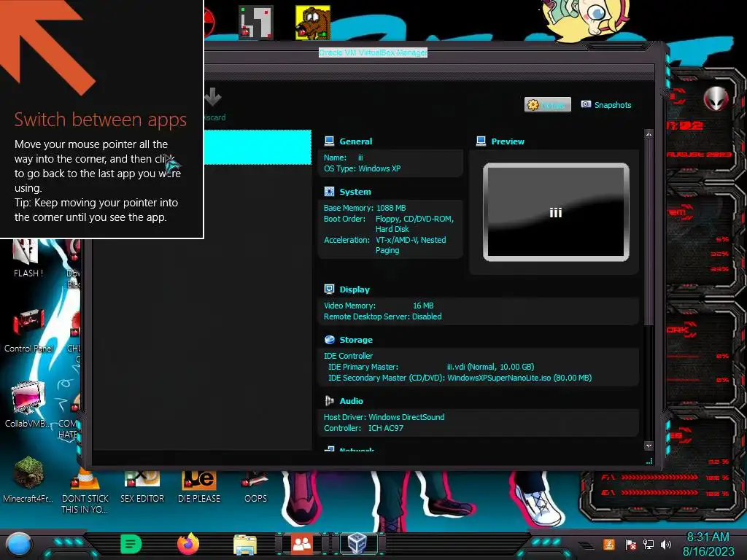Select the 'Base Memory: 1088 MB' line
Screen dimensions: 747x560
click(x=365, y=208)
